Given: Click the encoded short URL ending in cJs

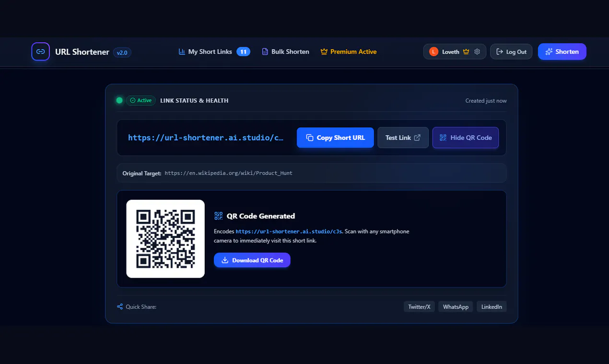Looking at the screenshot, I should click(289, 231).
